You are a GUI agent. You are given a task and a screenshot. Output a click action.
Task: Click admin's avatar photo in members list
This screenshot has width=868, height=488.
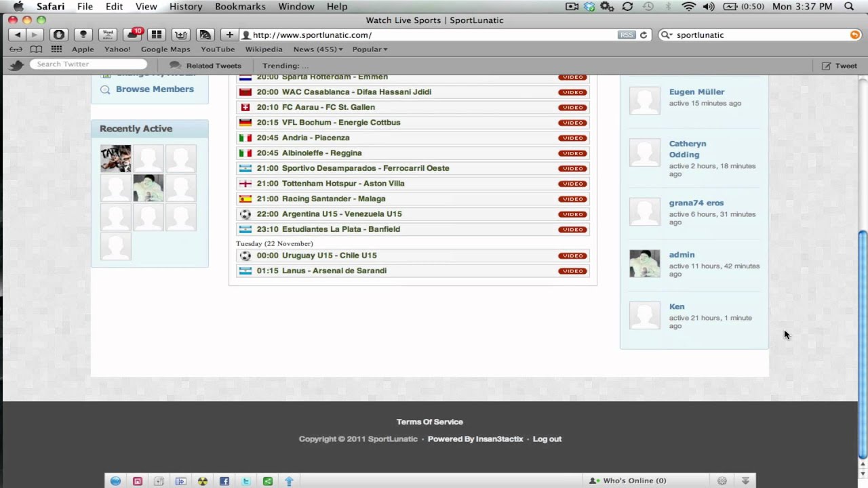[x=644, y=264]
